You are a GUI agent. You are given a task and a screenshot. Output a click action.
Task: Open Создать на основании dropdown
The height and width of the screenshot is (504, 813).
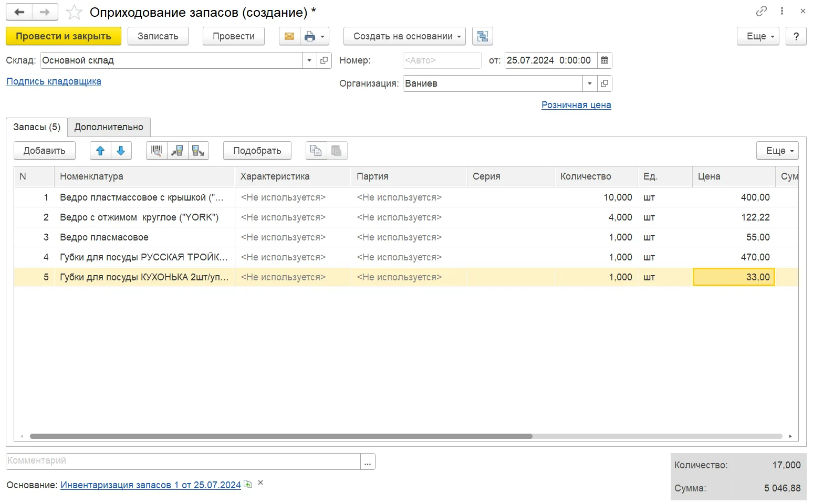click(x=404, y=36)
